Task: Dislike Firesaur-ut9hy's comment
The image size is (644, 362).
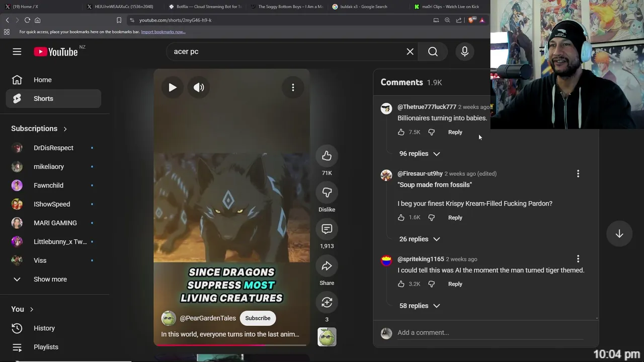Action: (x=431, y=218)
